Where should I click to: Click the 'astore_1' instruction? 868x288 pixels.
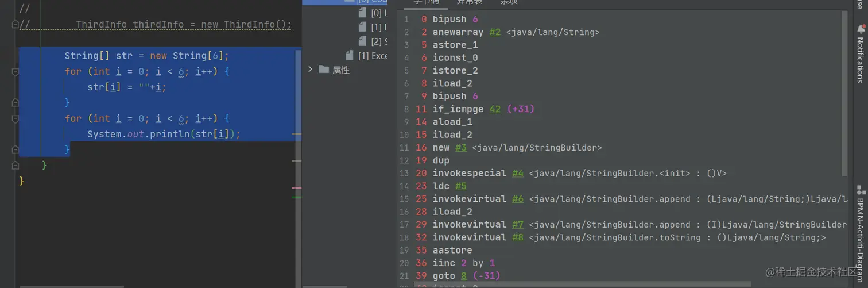pyautogui.click(x=455, y=45)
